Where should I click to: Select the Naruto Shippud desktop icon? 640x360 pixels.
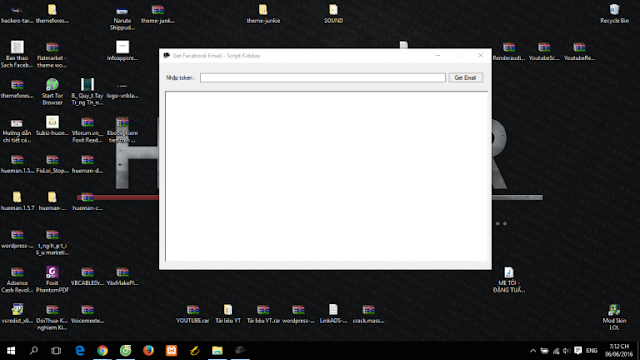pos(122,17)
